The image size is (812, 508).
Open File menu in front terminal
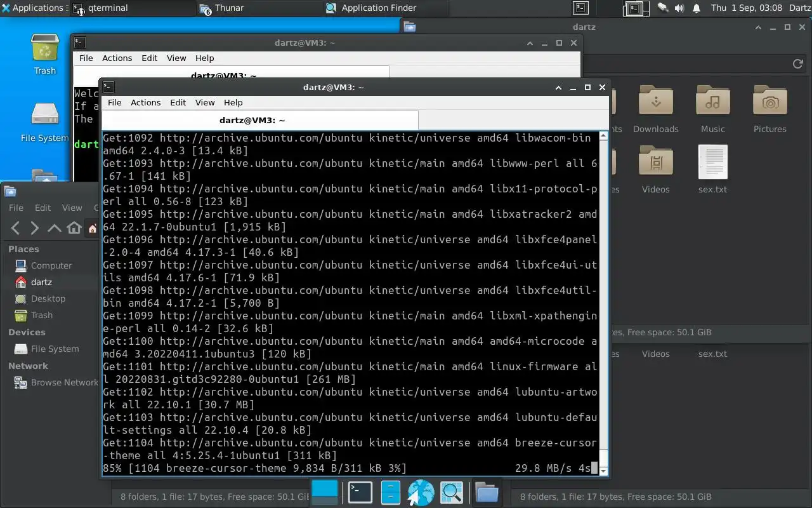pyautogui.click(x=114, y=102)
